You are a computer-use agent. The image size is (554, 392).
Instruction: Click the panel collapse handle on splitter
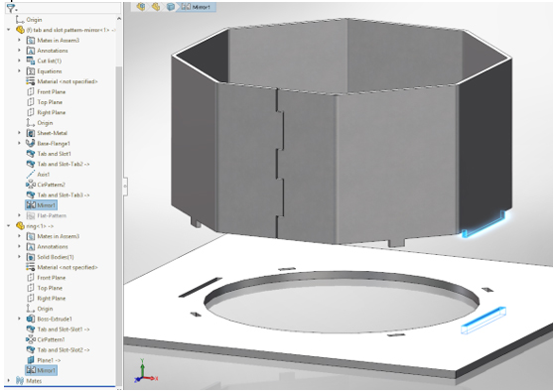(x=125, y=187)
